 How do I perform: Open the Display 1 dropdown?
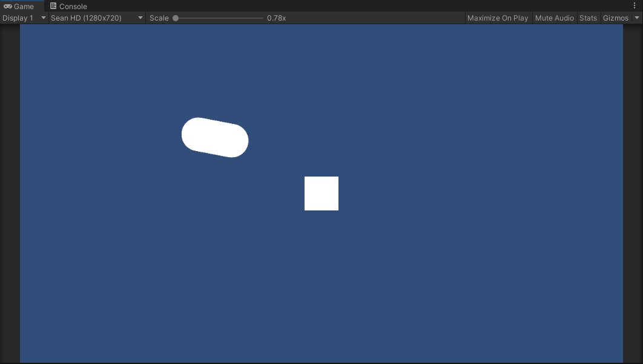coord(24,18)
